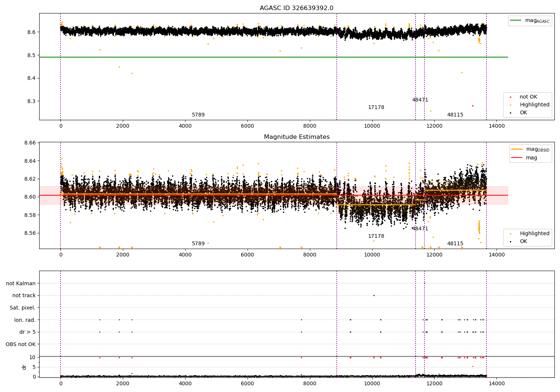The width and height of the screenshot is (560, 392).
Task: Click x-axis tick 8000 in the bottom plot
Action: coord(310,383)
